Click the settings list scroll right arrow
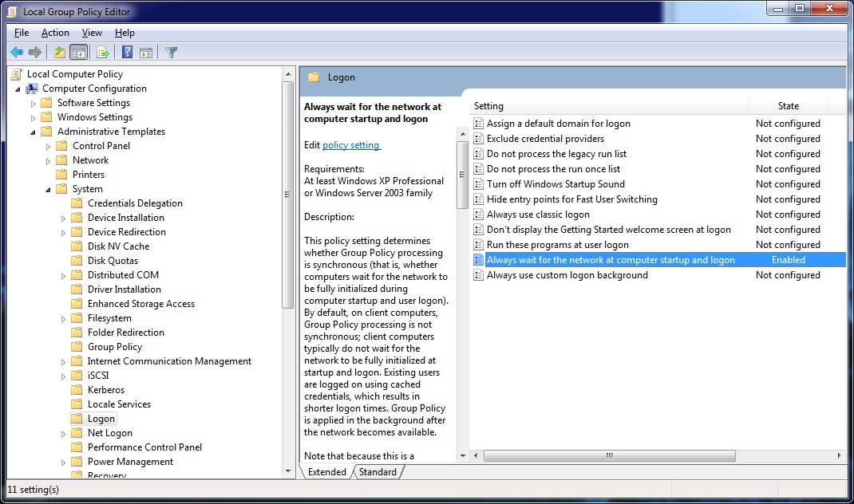Image resolution: width=854 pixels, height=504 pixels. (840, 455)
